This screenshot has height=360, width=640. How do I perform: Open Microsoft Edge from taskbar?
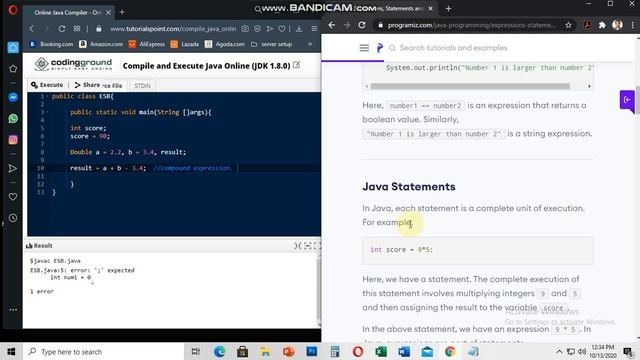[x=219, y=351]
